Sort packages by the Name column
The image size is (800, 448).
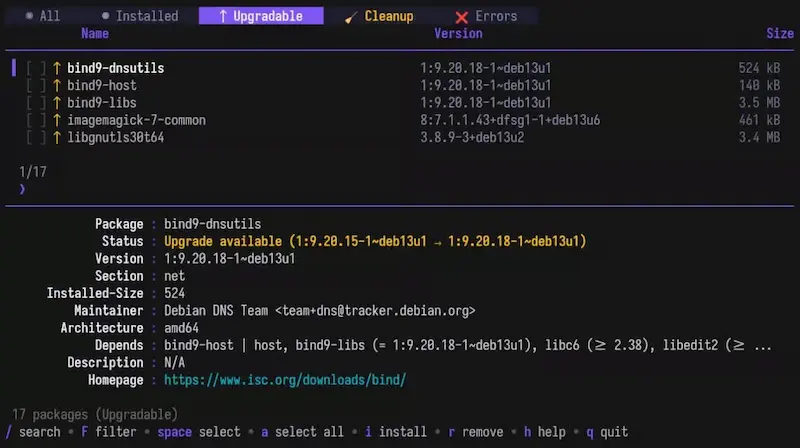pyautogui.click(x=95, y=34)
